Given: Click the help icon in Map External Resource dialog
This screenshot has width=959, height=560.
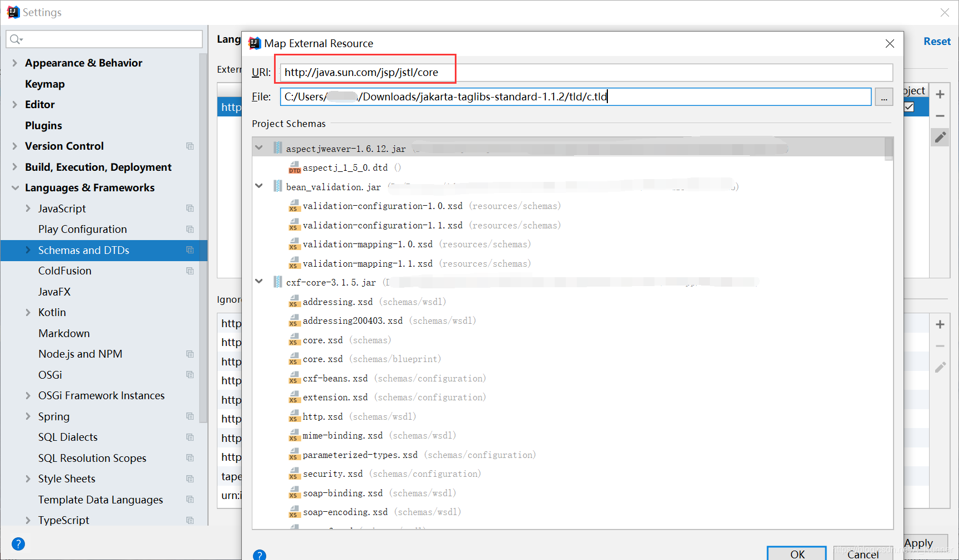Looking at the screenshot, I should 260,554.
